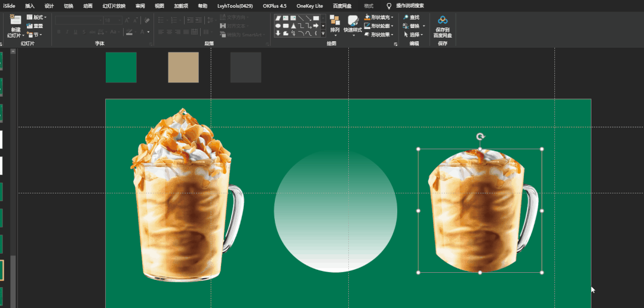Open the iSlide tab

click(x=8, y=5)
